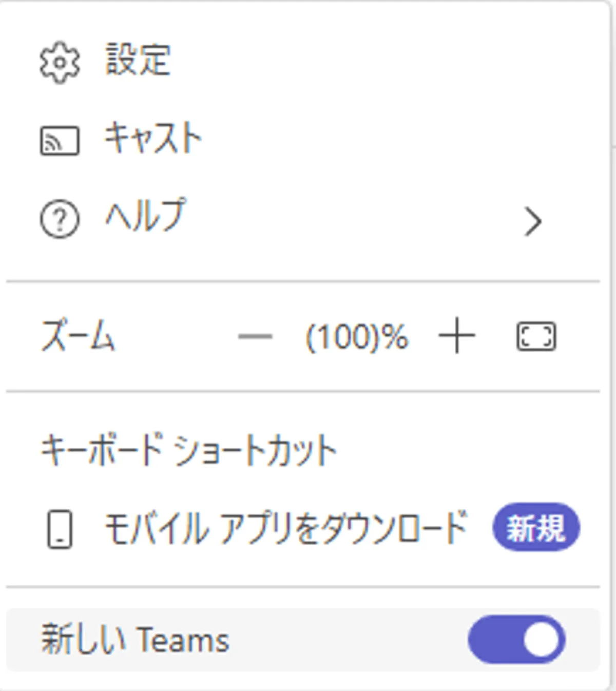Turn off the 新しい Teams toggle switch
The height and width of the screenshot is (691, 616).
click(x=516, y=640)
